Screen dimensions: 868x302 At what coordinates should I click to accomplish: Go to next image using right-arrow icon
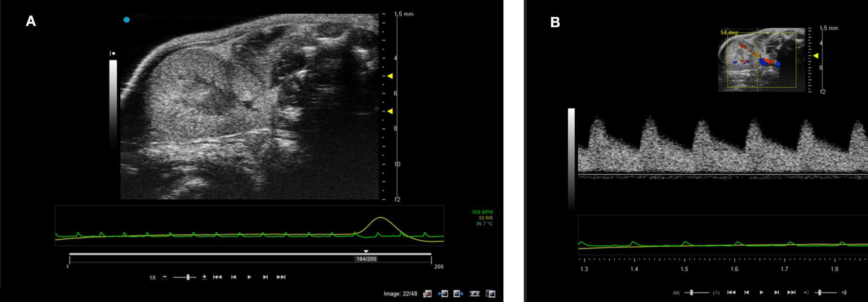click(458, 294)
